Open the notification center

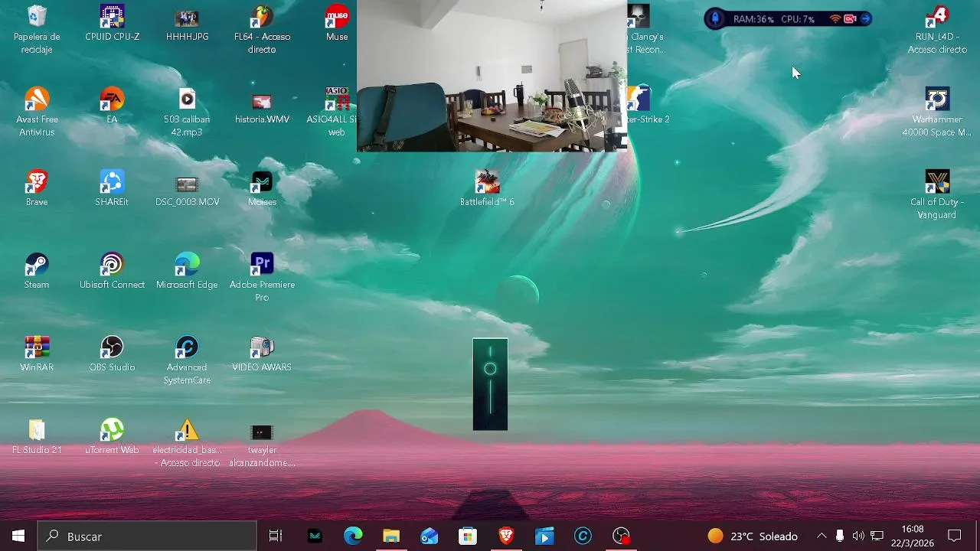pyautogui.click(x=955, y=536)
